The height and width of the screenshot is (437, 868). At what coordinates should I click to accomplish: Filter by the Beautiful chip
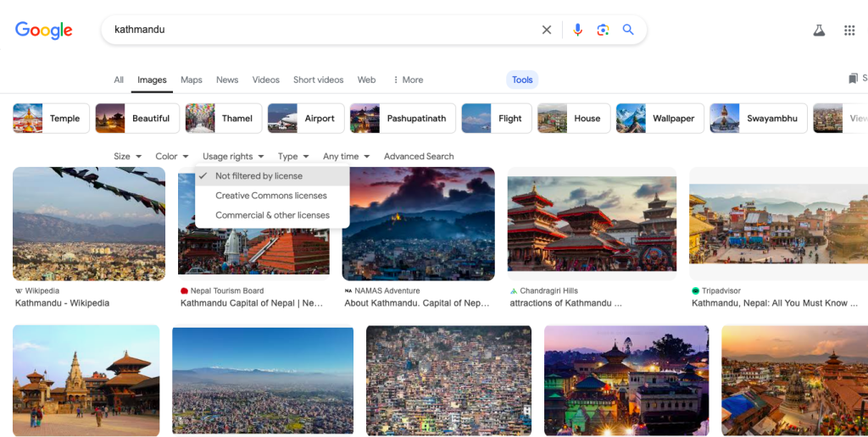(x=137, y=119)
